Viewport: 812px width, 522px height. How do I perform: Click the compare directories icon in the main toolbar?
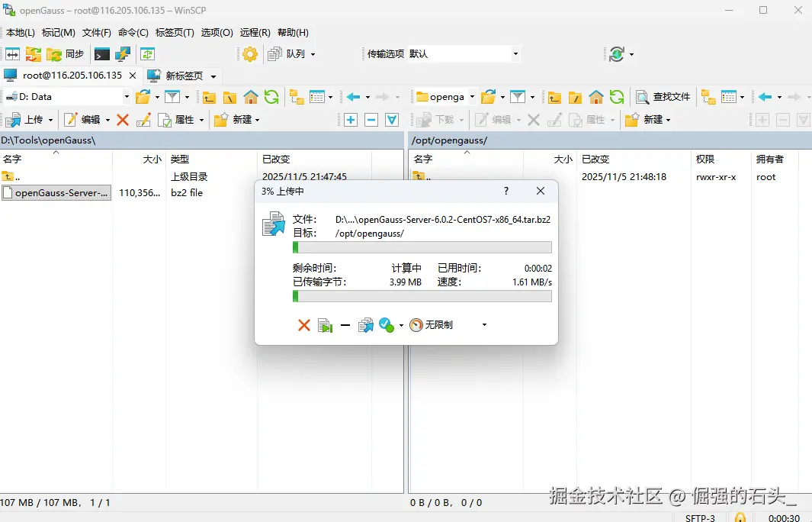coord(12,54)
